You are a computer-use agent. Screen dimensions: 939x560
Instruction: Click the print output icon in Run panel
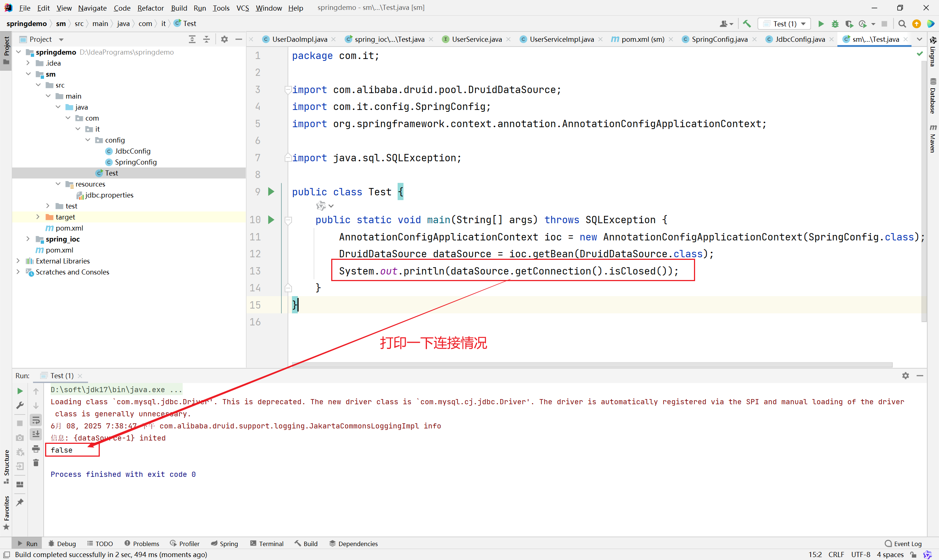tap(36, 449)
